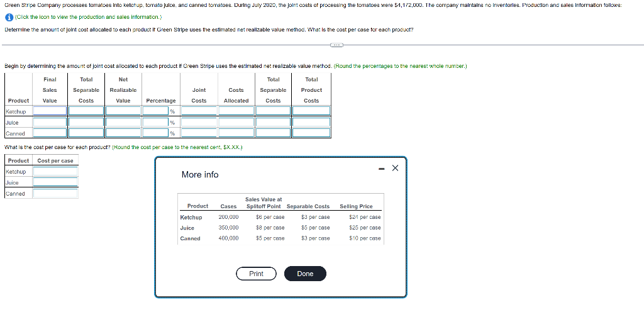Select Canned Percentage input field

[156, 133]
